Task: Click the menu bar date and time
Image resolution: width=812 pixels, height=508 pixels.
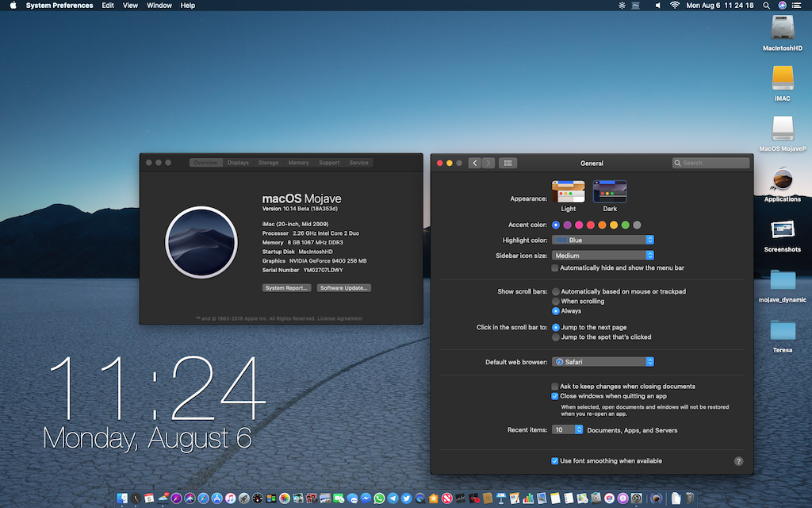Action: click(720, 6)
